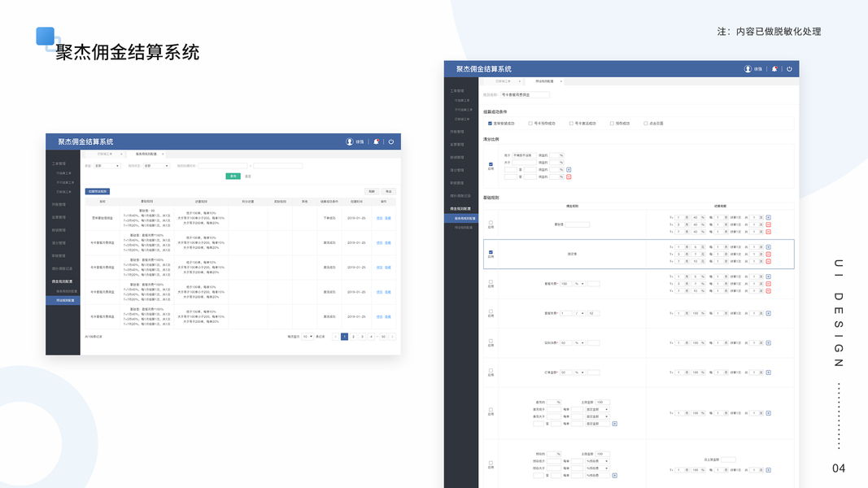This screenshot has height=488, width=868.
Task: Add a tier with the blue plus icon in 清分比例 section
Action: coord(569,170)
